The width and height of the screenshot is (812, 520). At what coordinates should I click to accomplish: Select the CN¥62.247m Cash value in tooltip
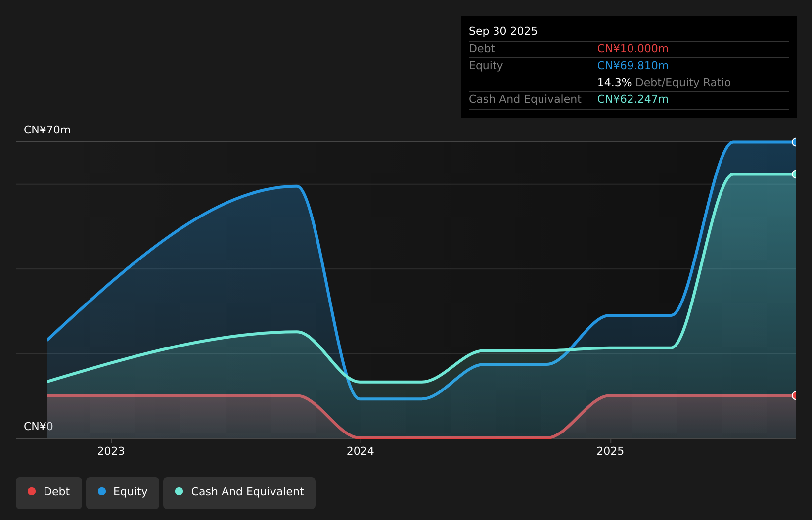click(x=632, y=99)
